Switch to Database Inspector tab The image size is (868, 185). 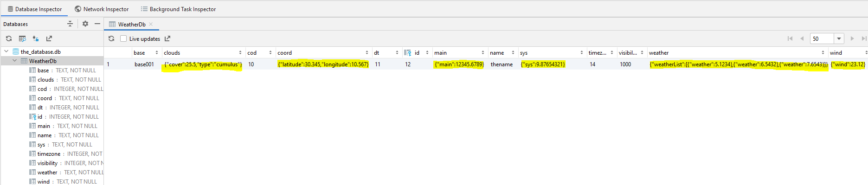tap(35, 9)
